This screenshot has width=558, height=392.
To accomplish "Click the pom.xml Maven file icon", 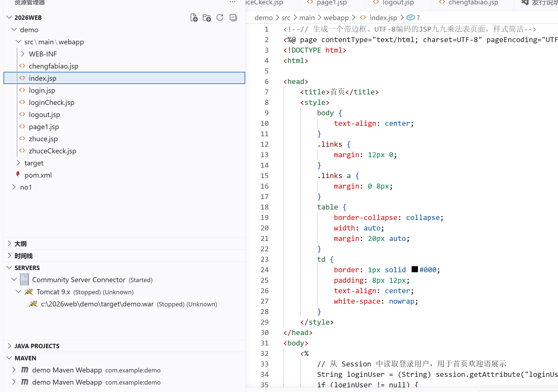I will tap(18, 175).
